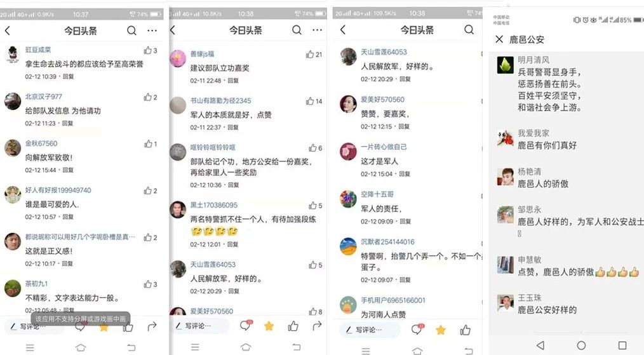644x355 pixels.
Task: Tap recent apps square in fourth phone
Action: [x=622, y=345]
